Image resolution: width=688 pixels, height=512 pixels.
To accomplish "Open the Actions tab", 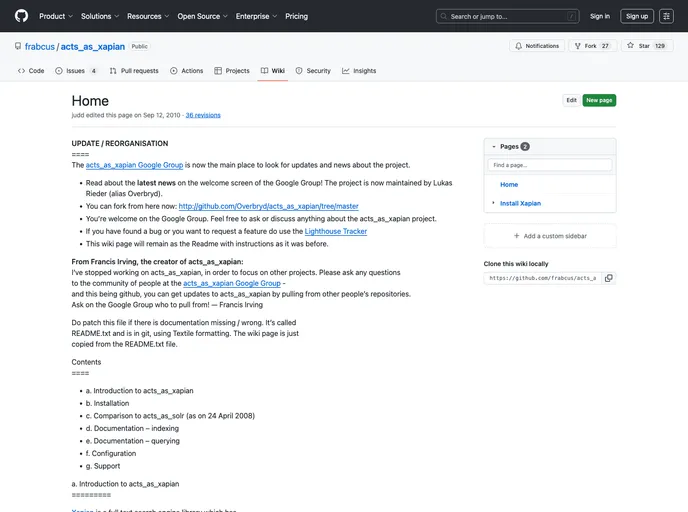I will (186, 71).
